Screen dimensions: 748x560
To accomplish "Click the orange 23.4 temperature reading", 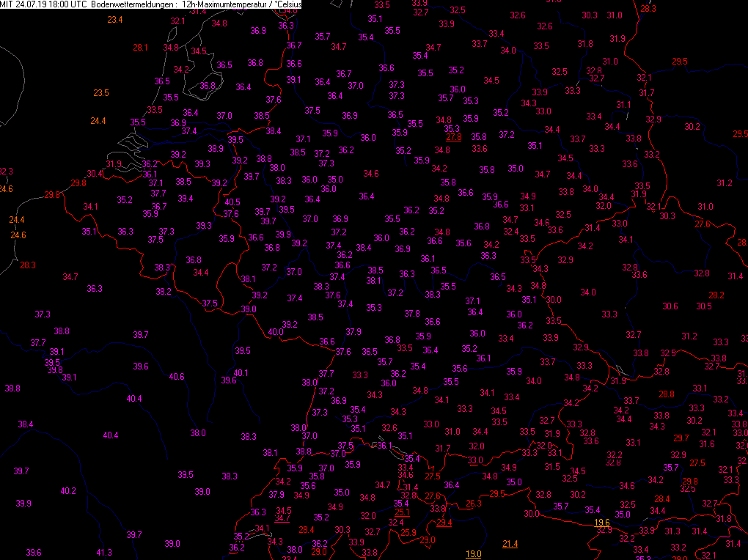I will pos(115,20).
